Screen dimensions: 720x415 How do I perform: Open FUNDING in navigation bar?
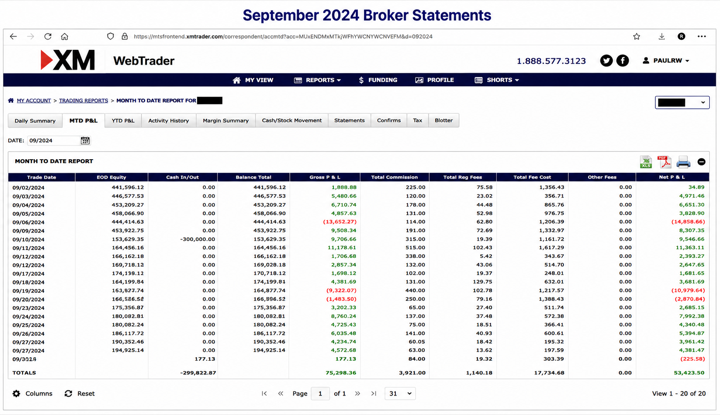(378, 80)
